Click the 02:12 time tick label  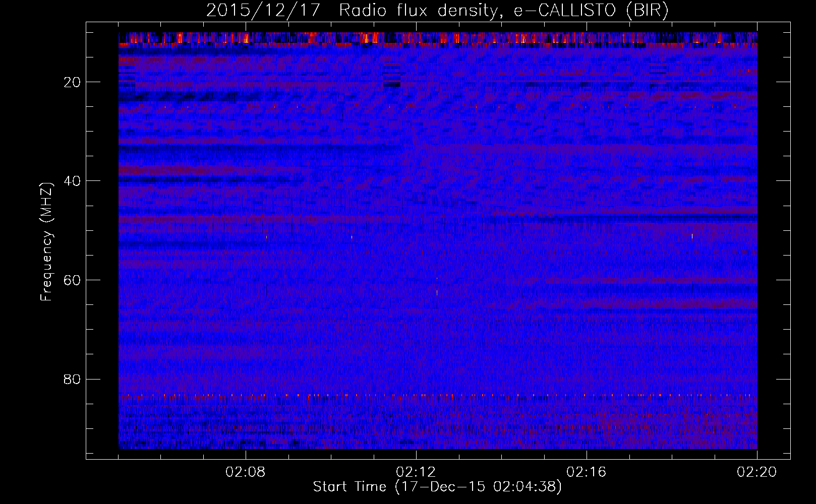point(416,472)
